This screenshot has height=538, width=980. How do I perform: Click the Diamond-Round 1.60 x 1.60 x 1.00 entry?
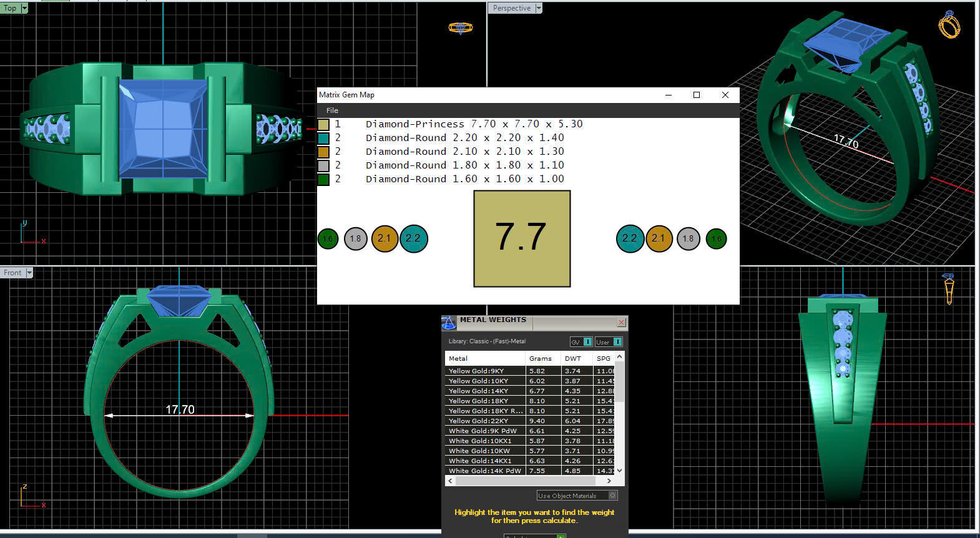pos(464,179)
